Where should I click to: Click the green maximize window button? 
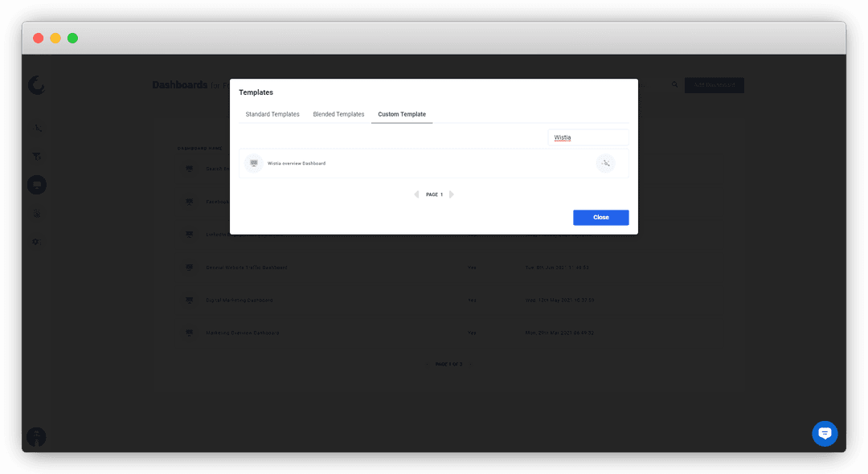point(72,39)
